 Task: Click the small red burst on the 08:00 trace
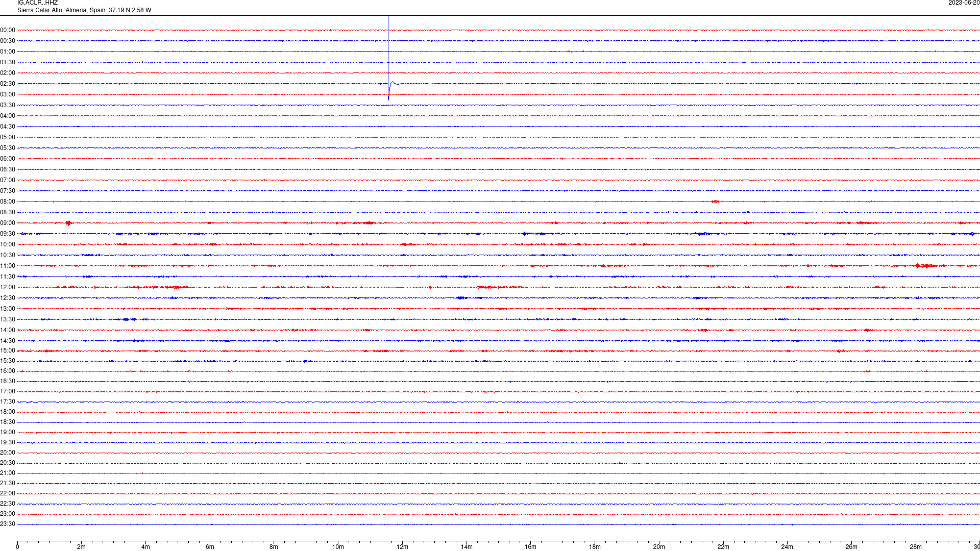pos(716,202)
